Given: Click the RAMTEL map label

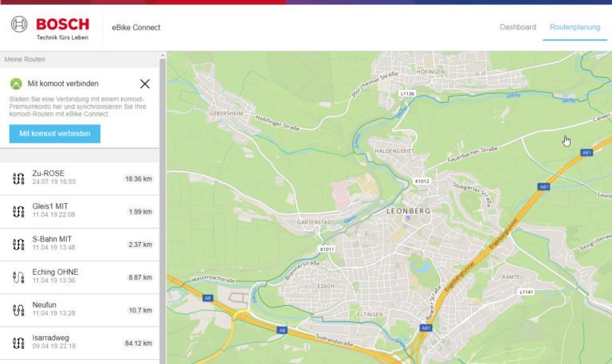Looking at the screenshot, I should tap(512, 276).
